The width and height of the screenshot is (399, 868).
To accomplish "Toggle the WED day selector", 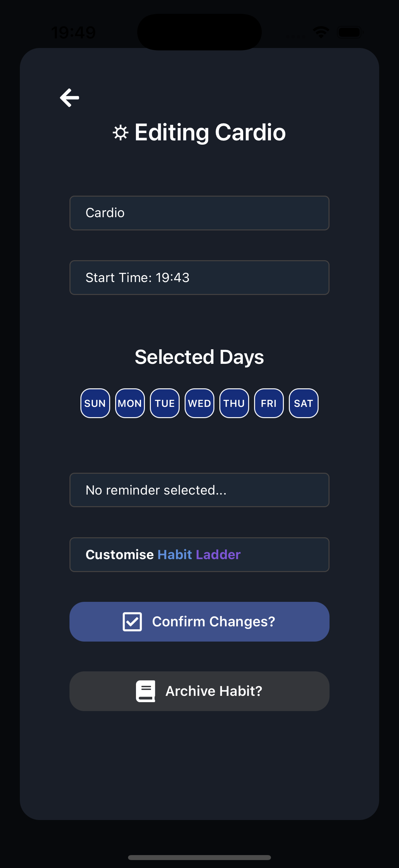I will pyautogui.click(x=199, y=403).
